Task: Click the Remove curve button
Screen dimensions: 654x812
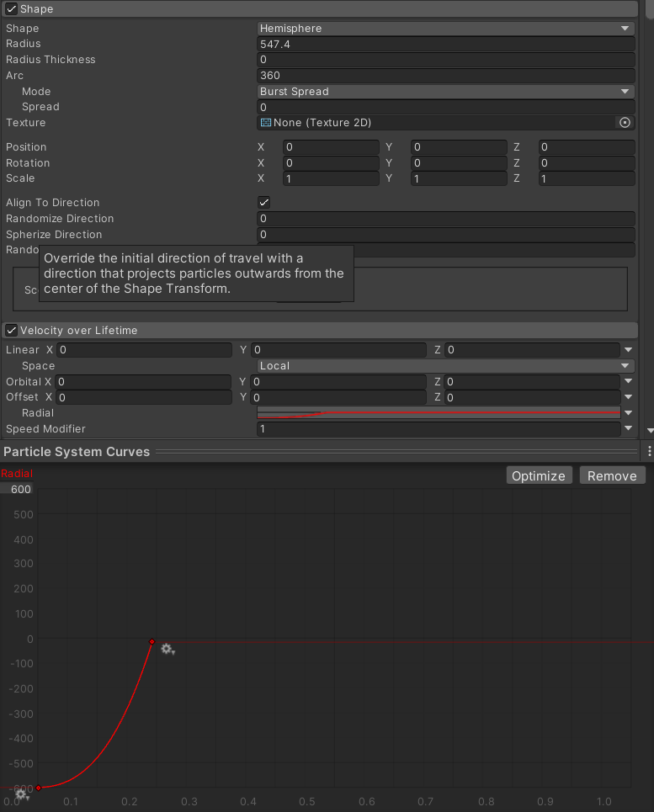Action: click(x=612, y=475)
